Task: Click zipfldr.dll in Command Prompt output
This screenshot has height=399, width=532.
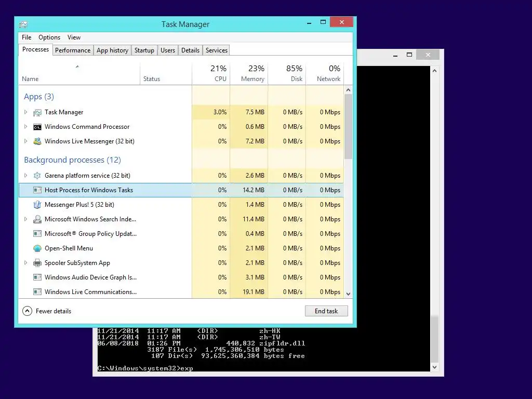Action: tap(282, 343)
